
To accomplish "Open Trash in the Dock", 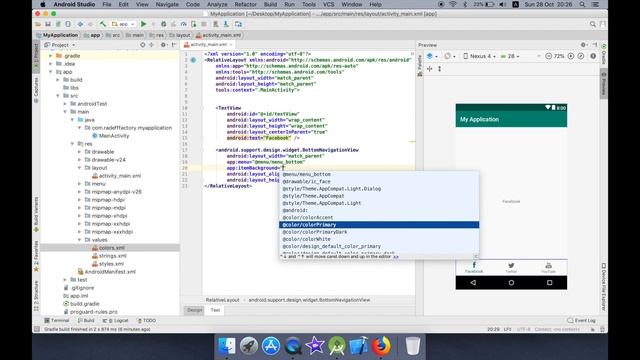I will pyautogui.click(x=413, y=346).
